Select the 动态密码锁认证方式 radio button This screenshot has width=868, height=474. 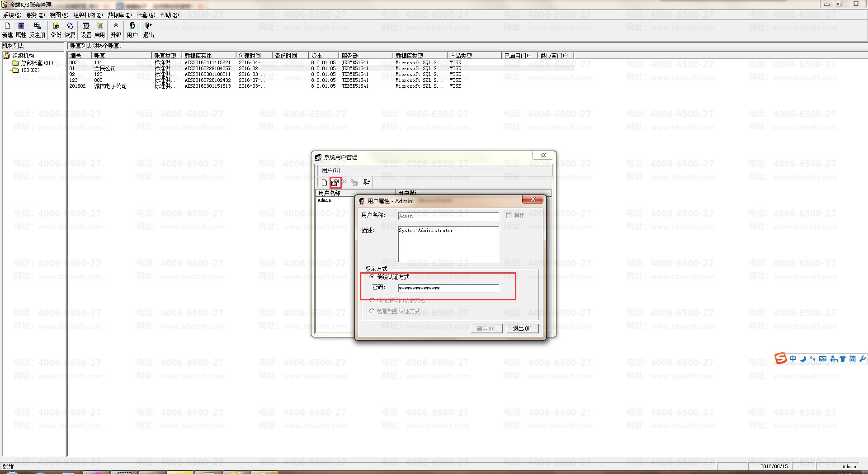point(372,300)
